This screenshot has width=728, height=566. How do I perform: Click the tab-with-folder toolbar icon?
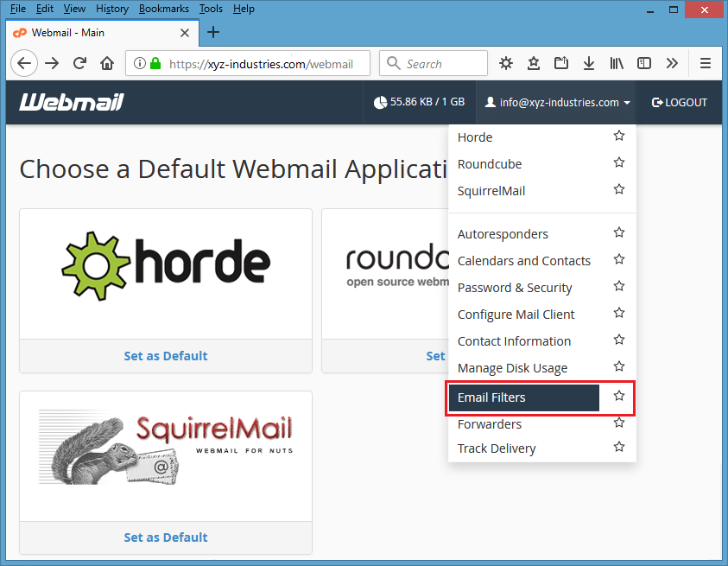point(561,63)
